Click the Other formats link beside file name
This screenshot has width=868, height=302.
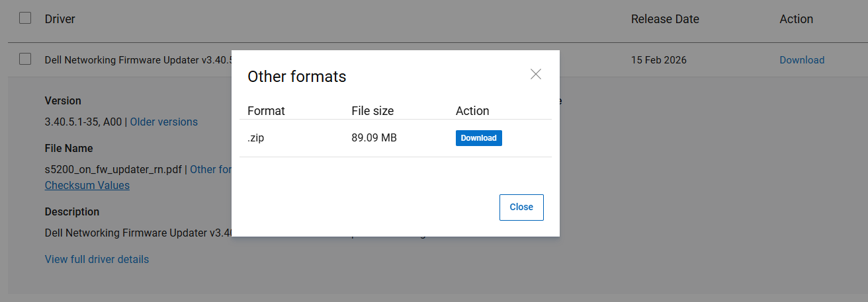click(211, 169)
